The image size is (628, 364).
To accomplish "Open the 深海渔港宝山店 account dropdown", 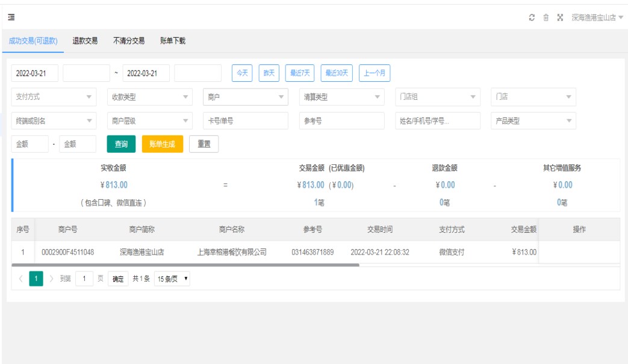I will [x=597, y=17].
